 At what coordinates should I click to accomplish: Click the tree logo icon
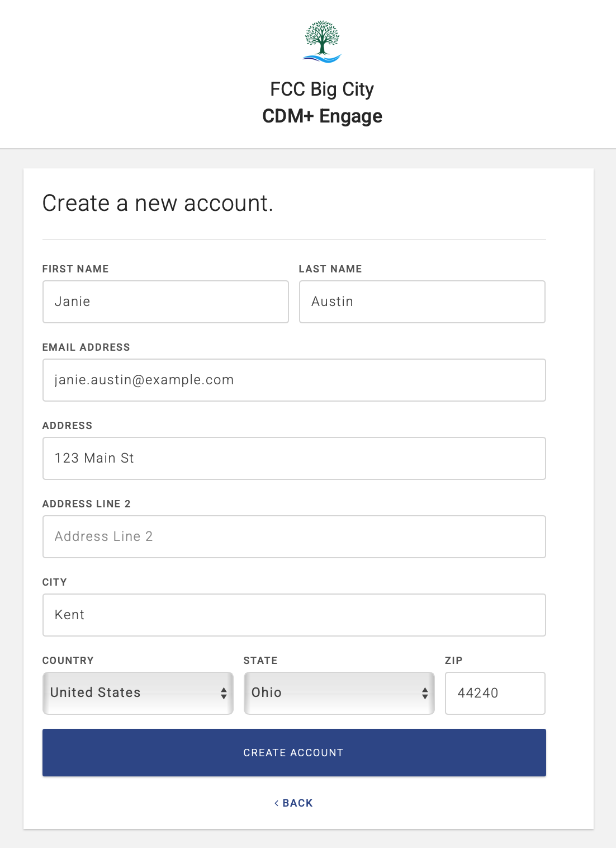click(323, 42)
